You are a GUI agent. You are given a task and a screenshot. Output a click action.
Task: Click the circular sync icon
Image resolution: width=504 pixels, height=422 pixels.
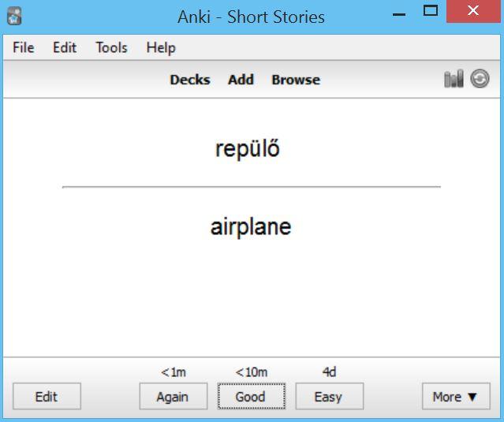coord(480,78)
